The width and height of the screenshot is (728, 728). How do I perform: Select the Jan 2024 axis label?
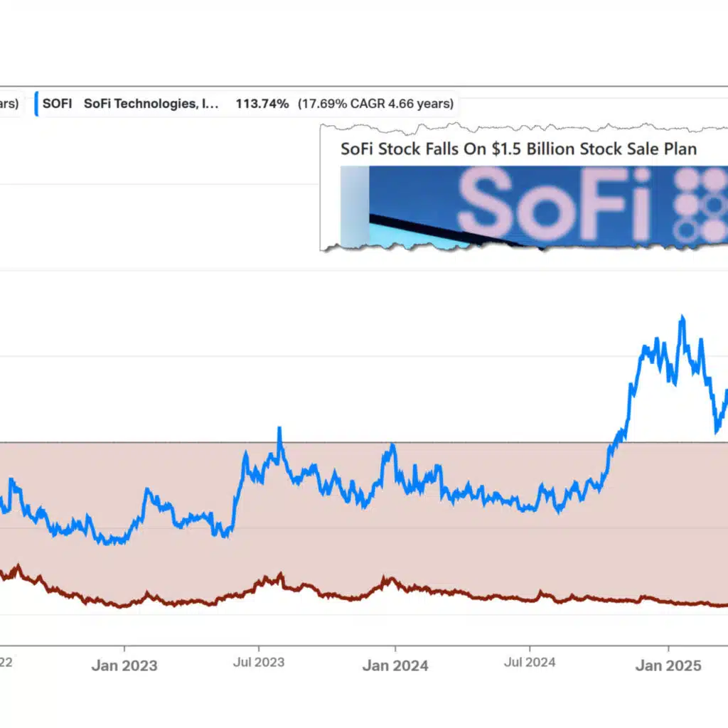coord(395,665)
